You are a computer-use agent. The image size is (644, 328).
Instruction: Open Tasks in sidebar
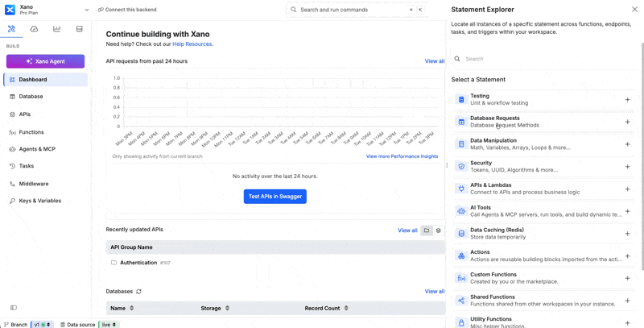45,166
